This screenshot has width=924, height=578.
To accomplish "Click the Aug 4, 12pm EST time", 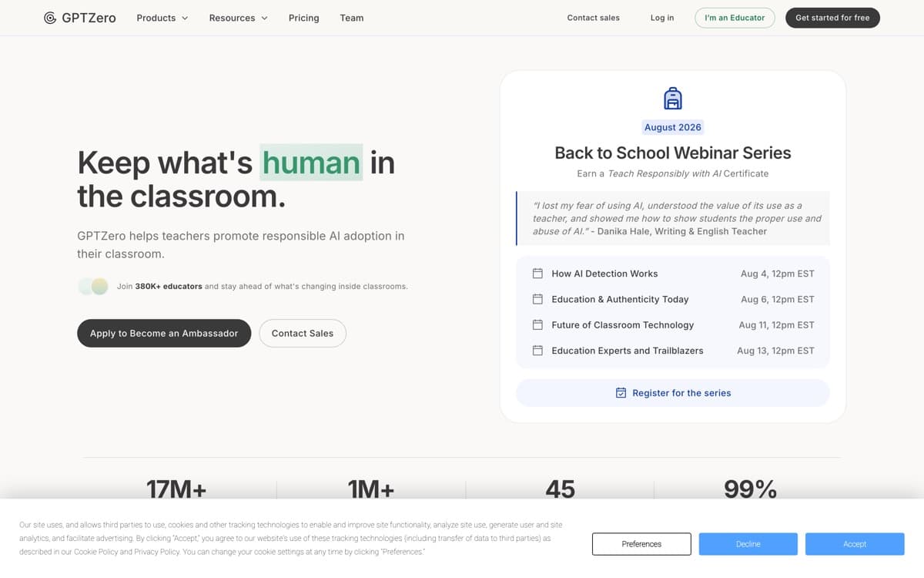I will click(x=778, y=274).
